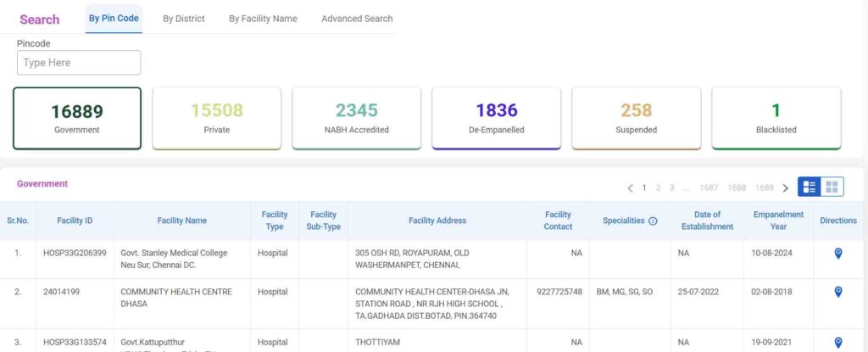Filter by De-Empanelled 1836 card
Image resolution: width=868 pixels, height=352 pixels.
click(496, 118)
